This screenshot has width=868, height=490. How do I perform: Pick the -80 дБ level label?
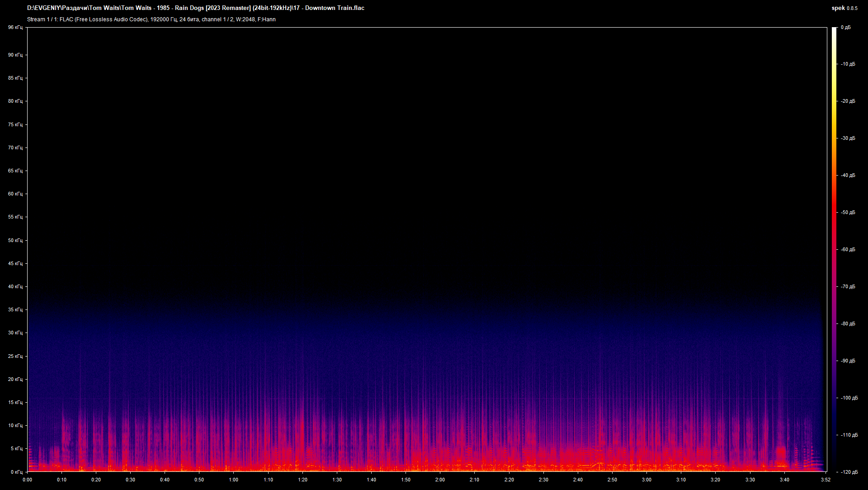pyautogui.click(x=848, y=324)
